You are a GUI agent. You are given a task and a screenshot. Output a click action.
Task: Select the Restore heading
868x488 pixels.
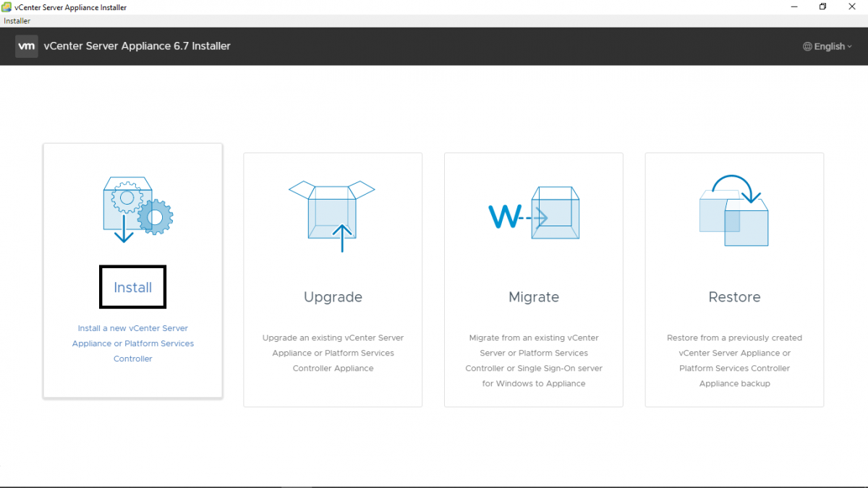(x=734, y=297)
